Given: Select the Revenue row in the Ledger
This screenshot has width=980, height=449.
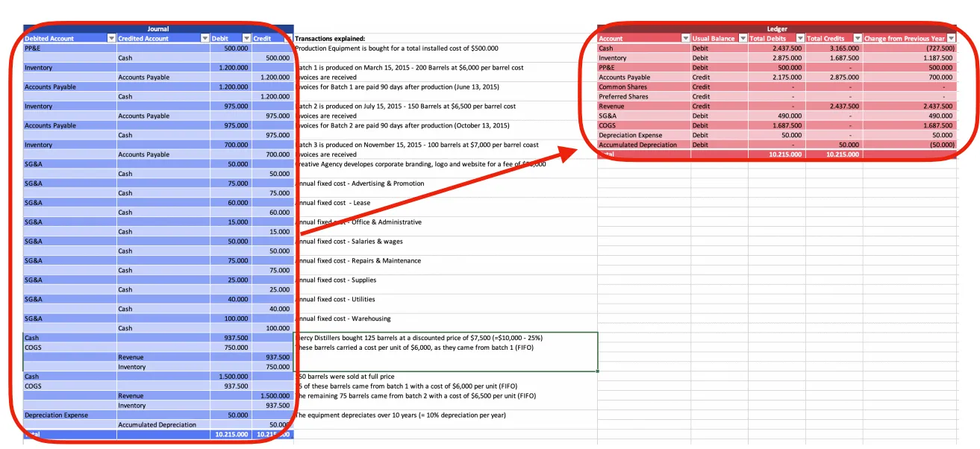Looking at the screenshot, I should (642, 106).
